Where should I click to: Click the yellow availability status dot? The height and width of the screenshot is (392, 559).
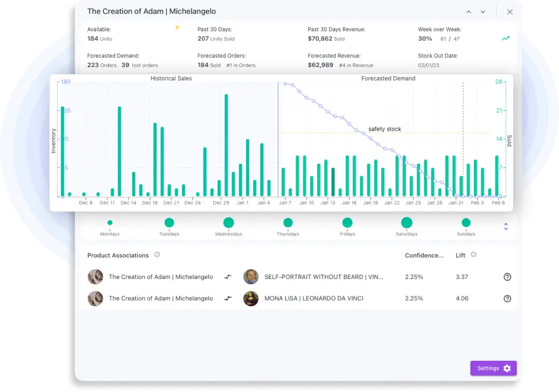click(177, 27)
